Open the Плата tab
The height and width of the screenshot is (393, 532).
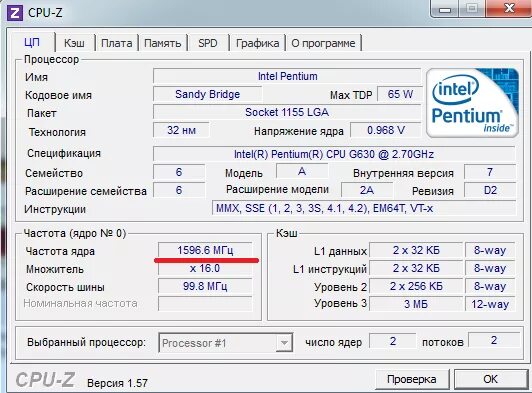[x=117, y=43]
